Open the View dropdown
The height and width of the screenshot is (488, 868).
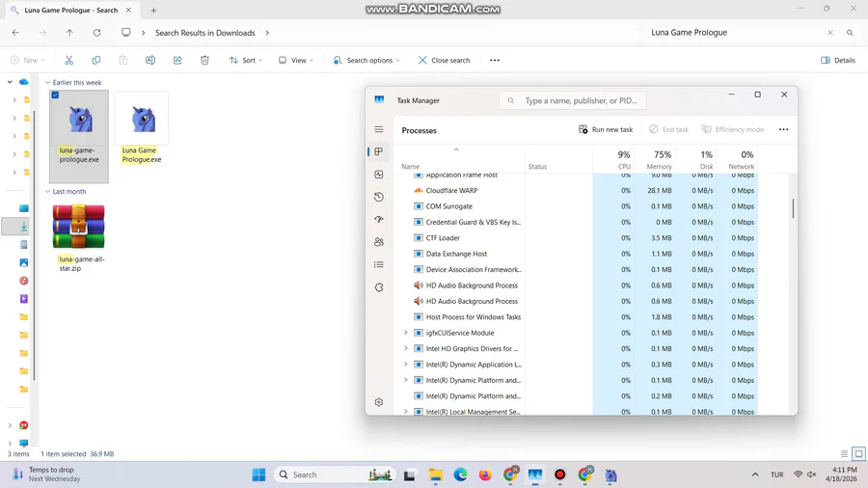pyautogui.click(x=296, y=60)
